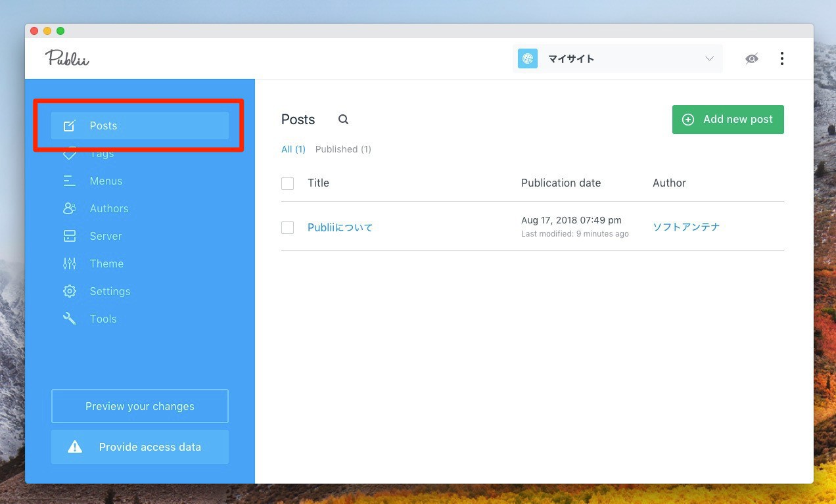Viewport: 836px width, 504px height.
Task: Sort by Title column header
Action: (318, 183)
